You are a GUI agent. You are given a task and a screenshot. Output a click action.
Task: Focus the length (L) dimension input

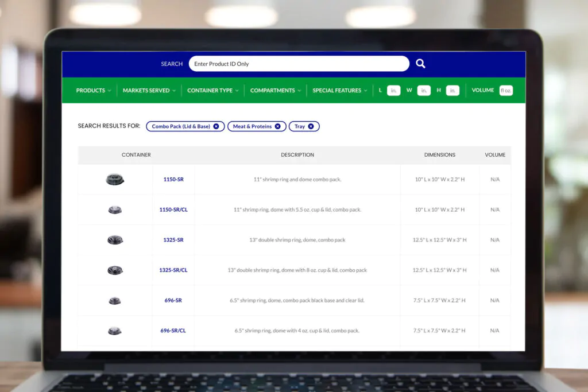tap(393, 91)
